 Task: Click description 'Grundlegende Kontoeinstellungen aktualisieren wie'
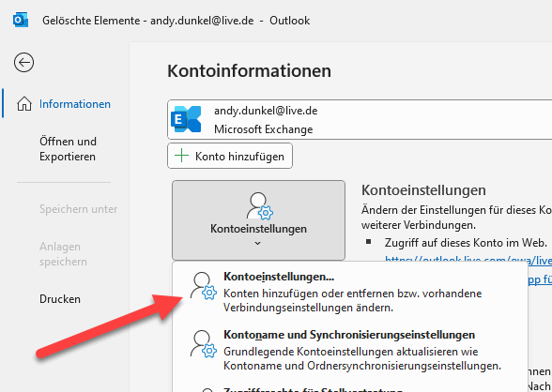coord(351,352)
